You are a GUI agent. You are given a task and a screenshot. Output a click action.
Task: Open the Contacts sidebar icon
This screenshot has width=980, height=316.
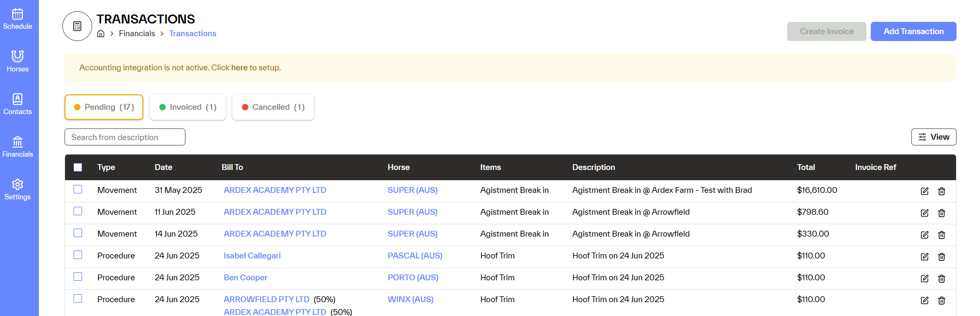[18, 99]
